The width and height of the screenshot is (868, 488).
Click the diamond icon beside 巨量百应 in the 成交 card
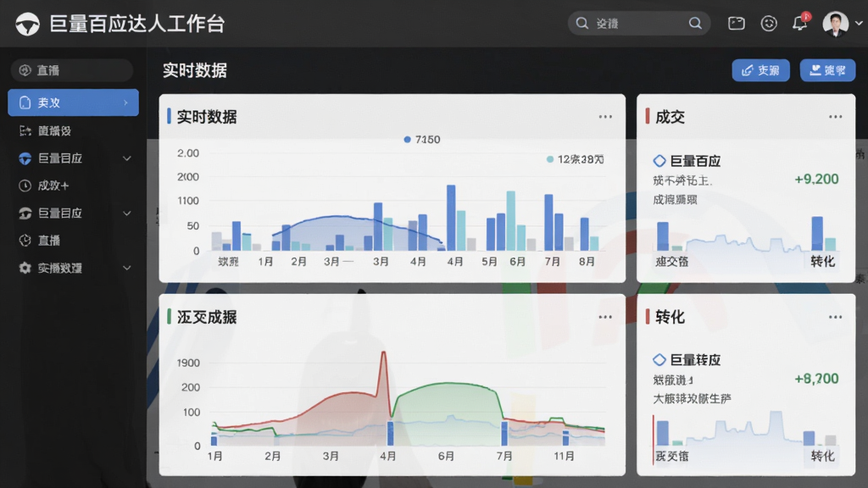(x=659, y=161)
